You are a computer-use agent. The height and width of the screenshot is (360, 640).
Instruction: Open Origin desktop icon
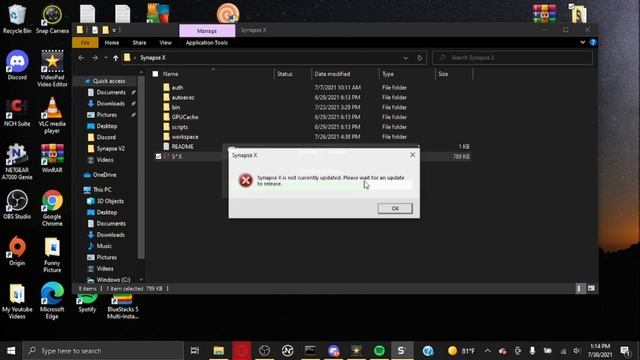[17, 251]
